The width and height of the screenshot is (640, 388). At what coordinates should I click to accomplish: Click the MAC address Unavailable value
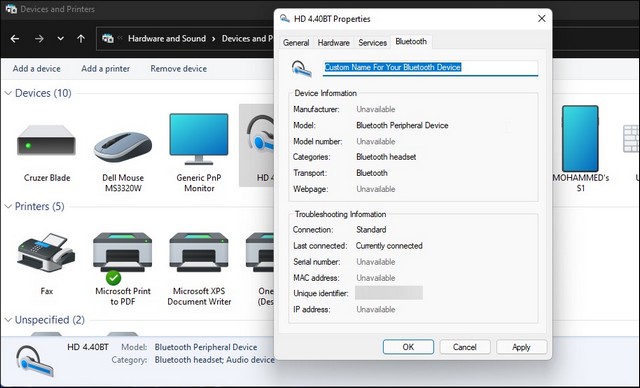point(376,278)
